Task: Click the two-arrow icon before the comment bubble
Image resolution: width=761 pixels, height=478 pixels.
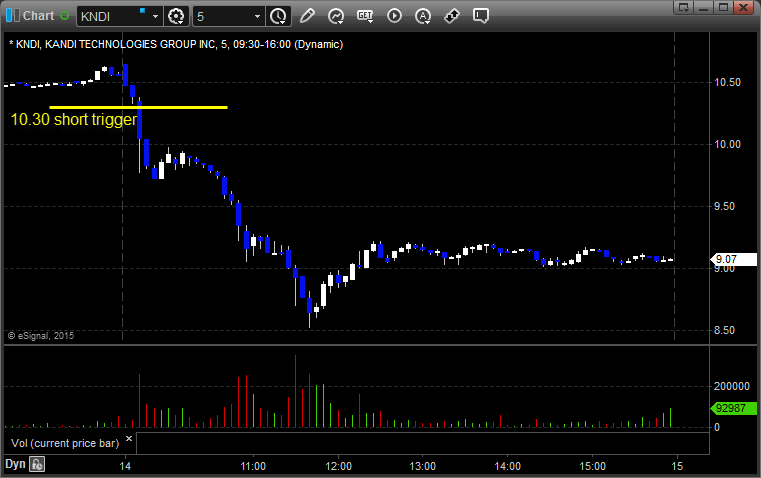Action: point(452,16)
